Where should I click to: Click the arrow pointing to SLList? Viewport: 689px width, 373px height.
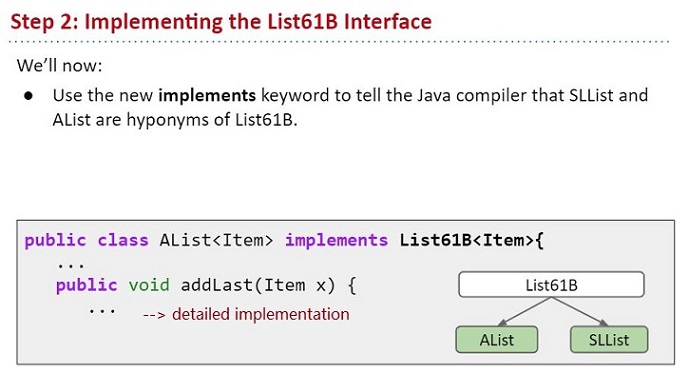coord(580,311)
